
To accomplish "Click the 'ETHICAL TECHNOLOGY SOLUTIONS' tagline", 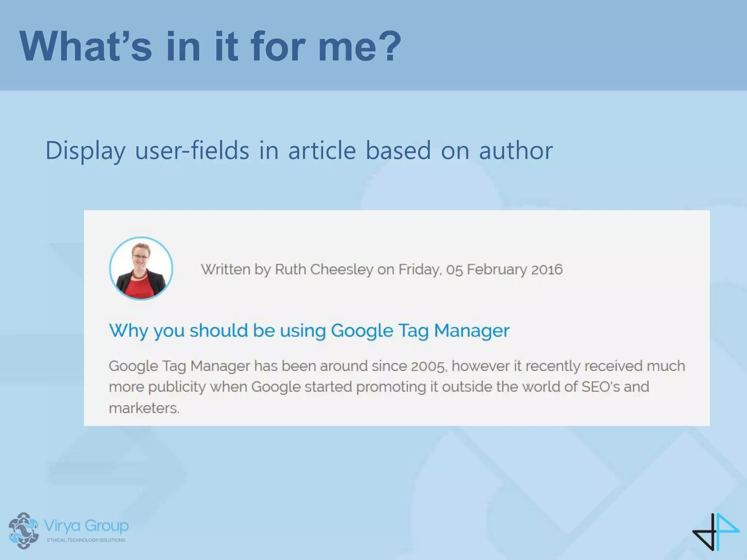I will point(86,540).
